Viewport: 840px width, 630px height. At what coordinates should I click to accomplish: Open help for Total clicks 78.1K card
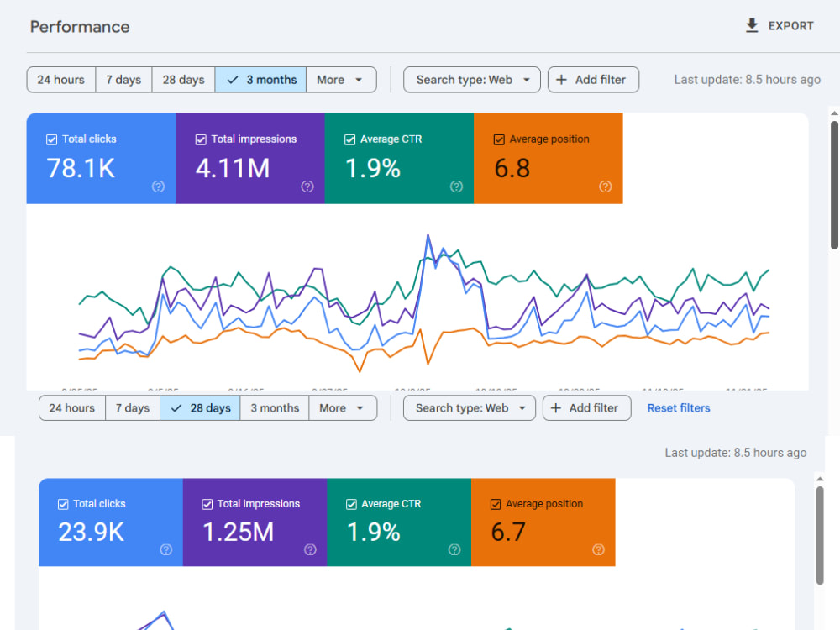[x=158, y=186]
